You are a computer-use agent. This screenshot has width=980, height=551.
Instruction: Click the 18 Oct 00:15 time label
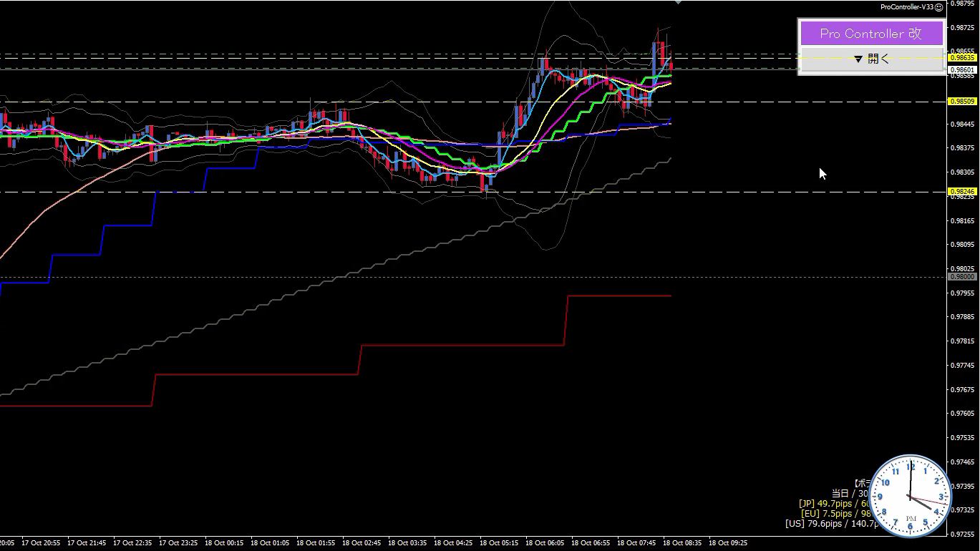tap(224, 543)
